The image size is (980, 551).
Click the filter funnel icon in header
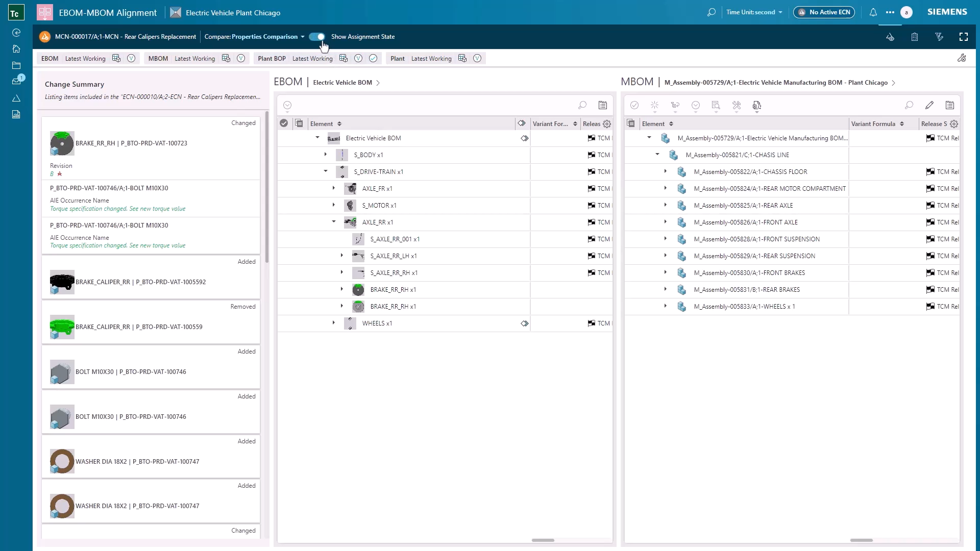939,37
